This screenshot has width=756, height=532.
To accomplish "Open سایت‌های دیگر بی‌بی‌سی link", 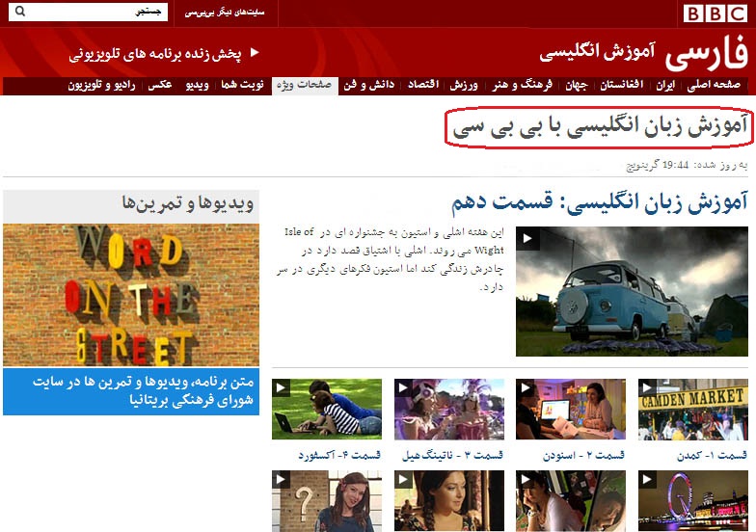I will pyautogui.click(x=224, y=13).
